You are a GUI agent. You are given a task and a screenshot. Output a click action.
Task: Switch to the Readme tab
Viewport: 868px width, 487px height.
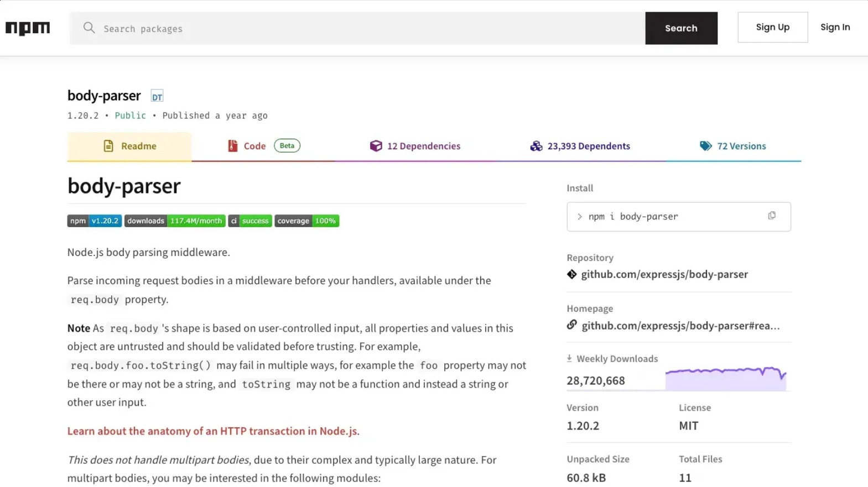(129, 146)
